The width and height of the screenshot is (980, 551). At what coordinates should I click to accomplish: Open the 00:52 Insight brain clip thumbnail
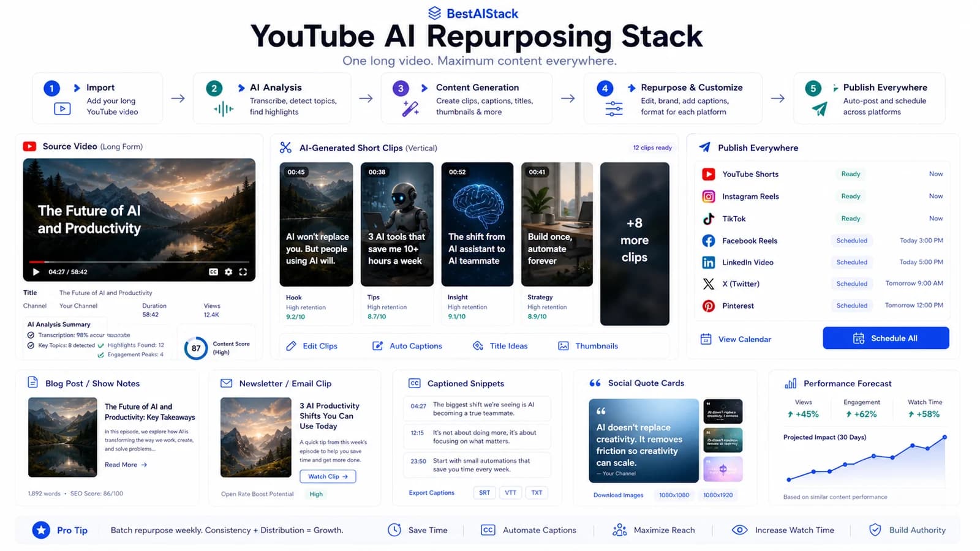tap(477, 224)
